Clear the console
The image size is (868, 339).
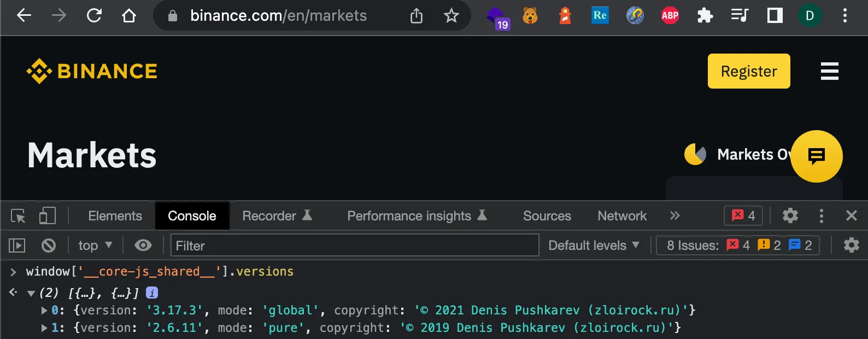click(49, 246)
